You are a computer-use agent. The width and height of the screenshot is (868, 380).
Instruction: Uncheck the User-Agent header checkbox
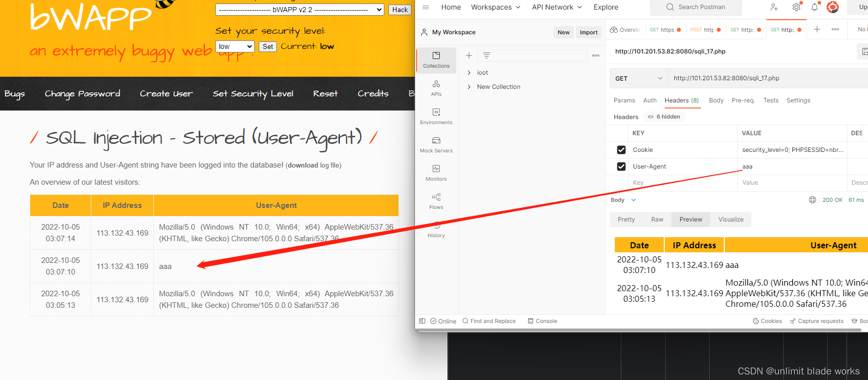pos(621,167)
